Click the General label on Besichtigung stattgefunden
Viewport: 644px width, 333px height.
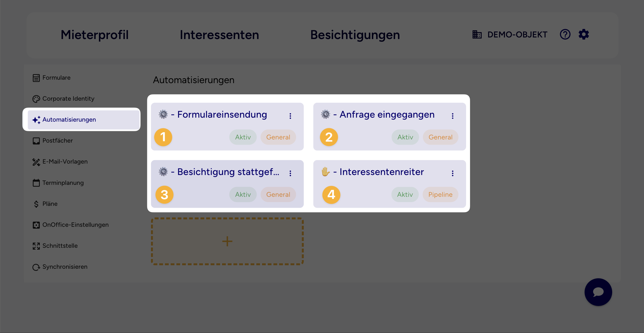[x=278, y=194]
